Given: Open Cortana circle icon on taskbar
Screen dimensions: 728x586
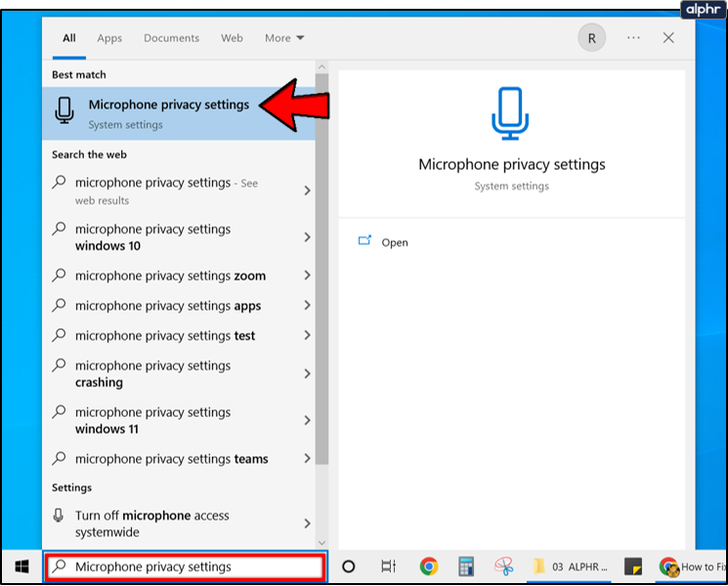Looking at the screenshot, I should 348,566.
